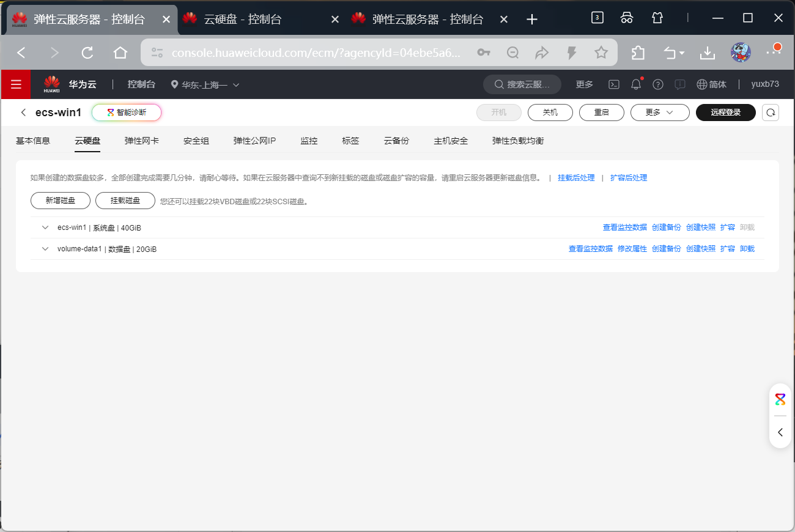Open the yuxb73 account menu
This screenshot has height=532, width=795.
765,84
